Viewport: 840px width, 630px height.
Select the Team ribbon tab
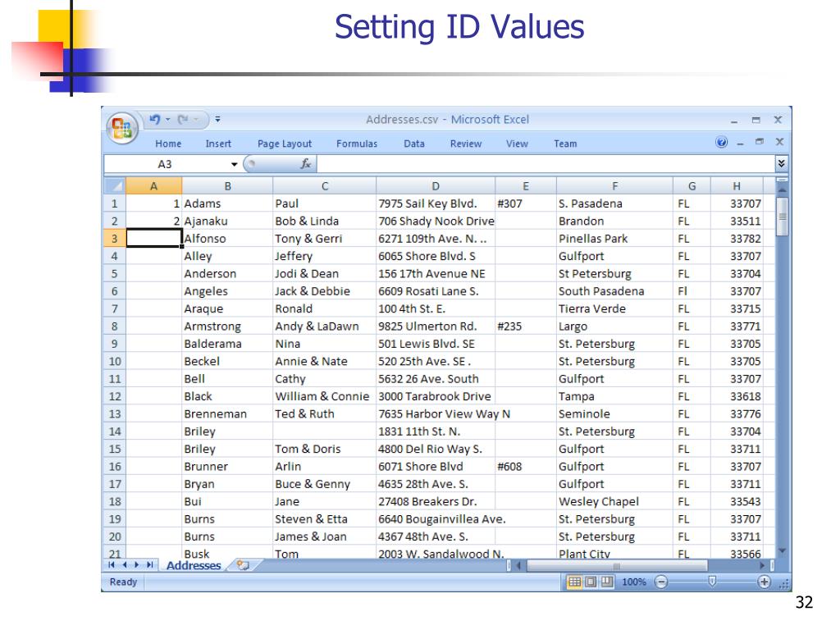tap(565, 144)
